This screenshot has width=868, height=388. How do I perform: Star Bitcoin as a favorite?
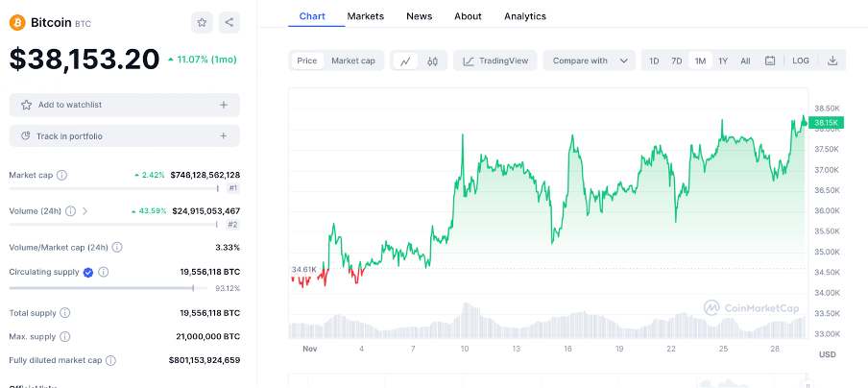202,22
